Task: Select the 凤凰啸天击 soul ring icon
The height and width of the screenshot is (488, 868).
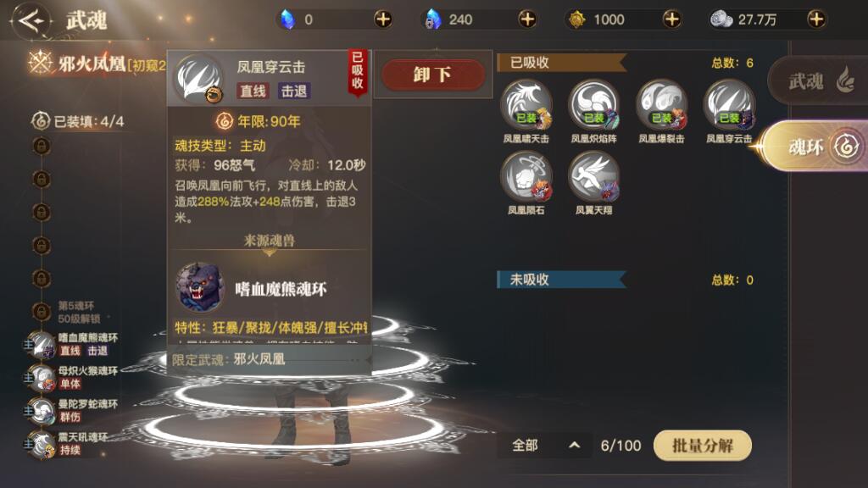Action: [x=526, y=106]
